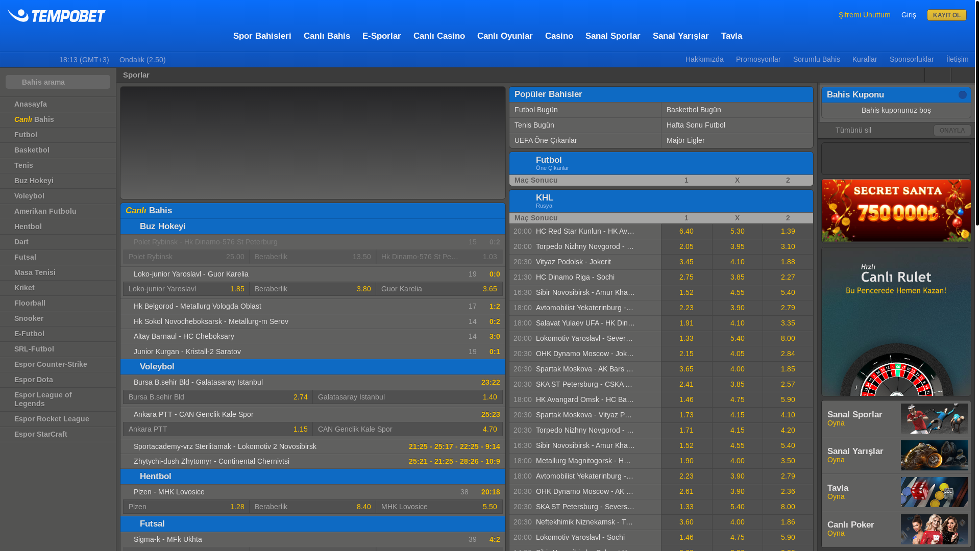Open Canlı Bahis in top navigation

pyautogui.click(x=327, y=36)
